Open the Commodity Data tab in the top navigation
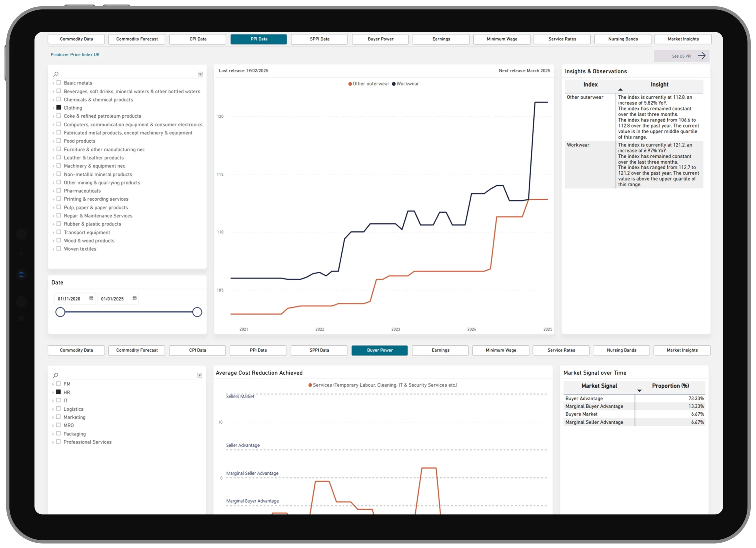The width and height of the screenshot is (756, 548). 76,39
